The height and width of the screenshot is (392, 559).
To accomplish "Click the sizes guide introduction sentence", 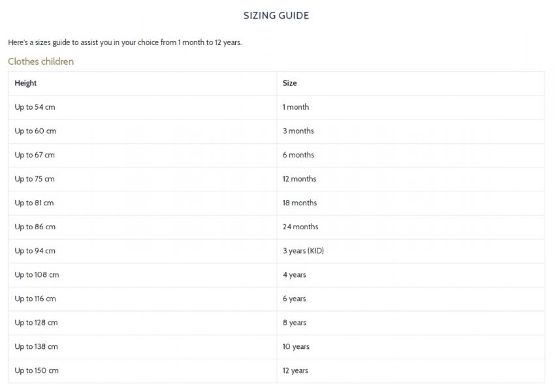I will (125, 42).
